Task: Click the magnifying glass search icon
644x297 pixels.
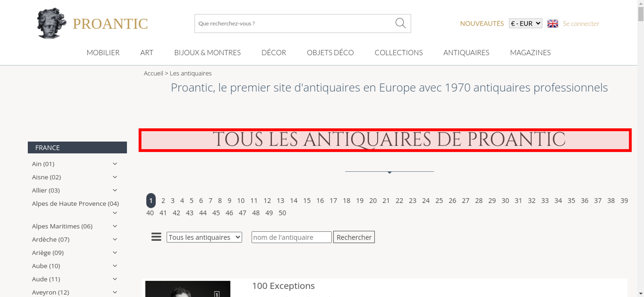Action: [400, 23]
